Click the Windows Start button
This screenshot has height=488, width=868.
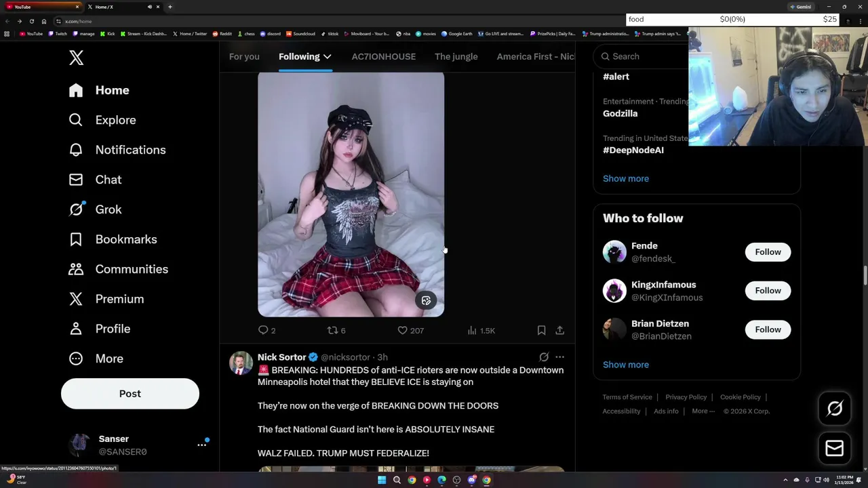click(382, 480)
